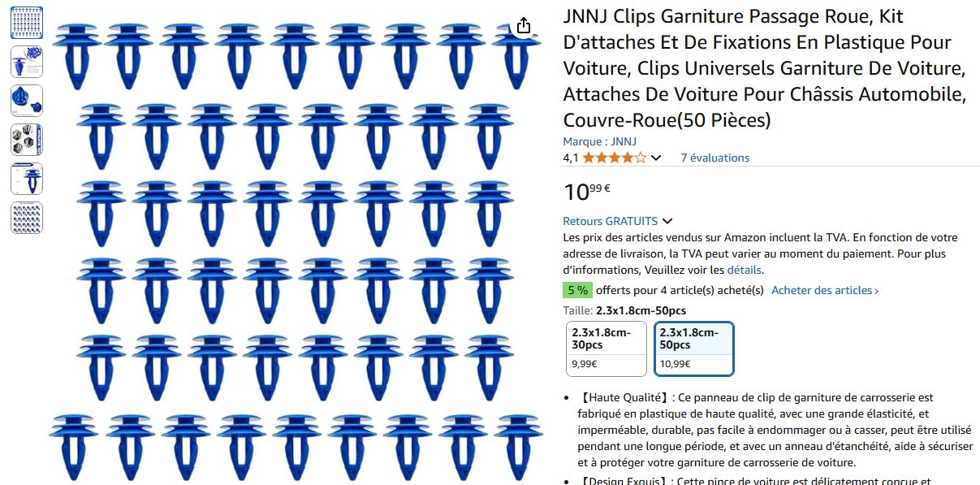Image resolution: width=980 pixels, height=485 pixels.
Task: Click the Retours GRATUITS text
Action: tap(611, 221)
